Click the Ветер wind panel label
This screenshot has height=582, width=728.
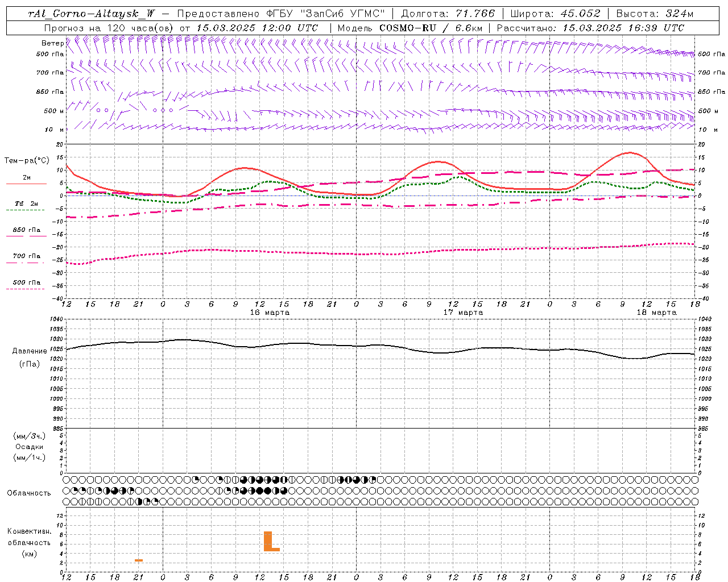tap(52, 43)
